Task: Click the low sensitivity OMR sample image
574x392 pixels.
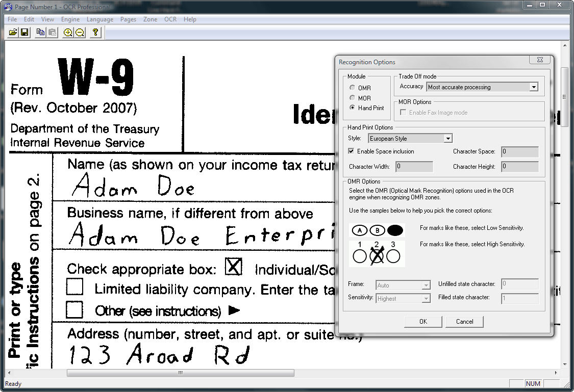Action: (377, 230)
